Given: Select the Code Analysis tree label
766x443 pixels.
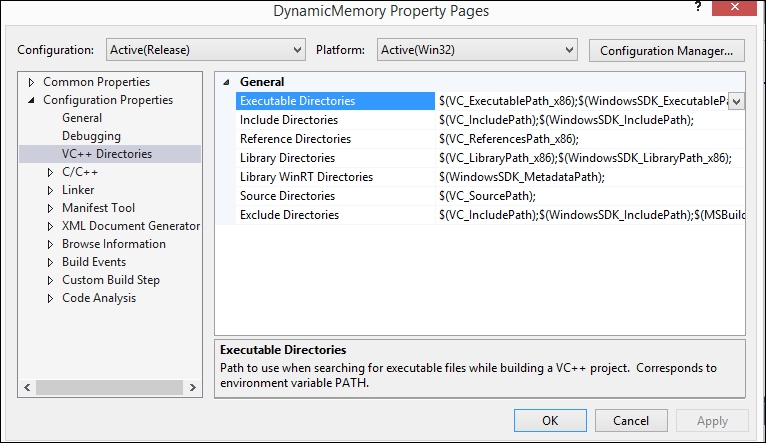Looking at the screenshot, I should 99,298.
